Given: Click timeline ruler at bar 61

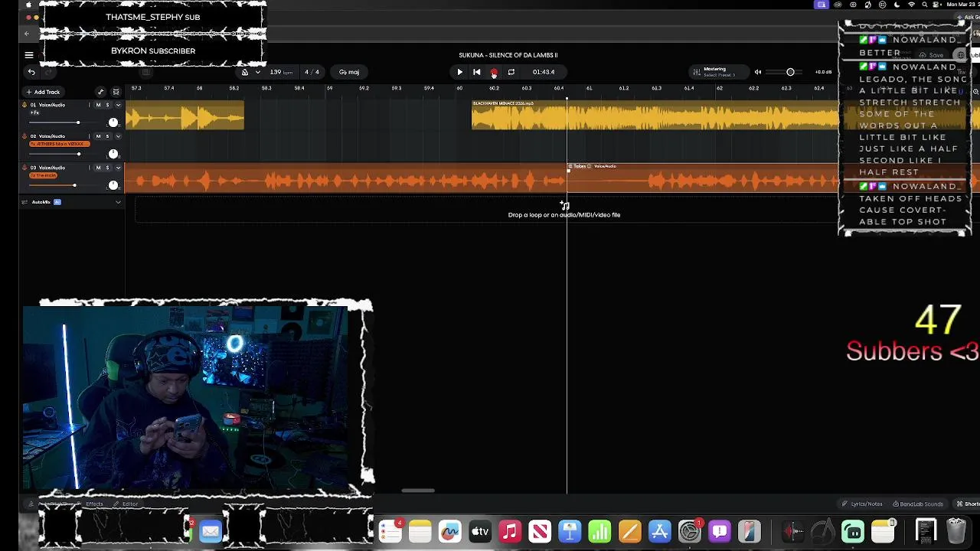Looking at the screenshot, I should [589, 88].
